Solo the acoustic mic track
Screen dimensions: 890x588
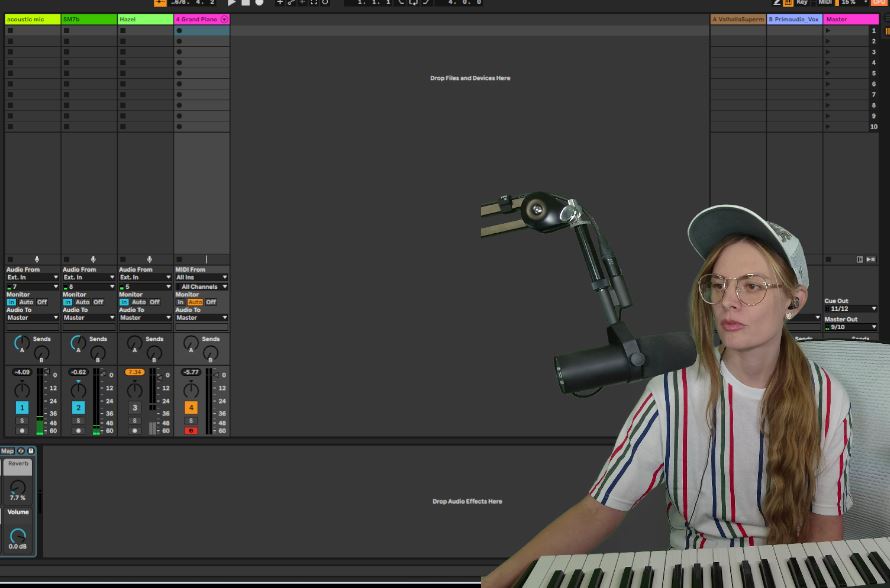(x=22, y=421)
